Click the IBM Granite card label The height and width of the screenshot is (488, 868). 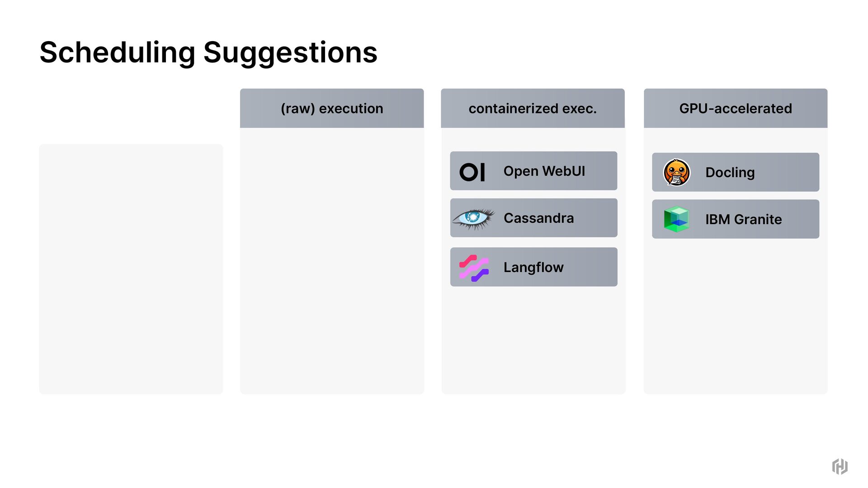click(744, 220)
